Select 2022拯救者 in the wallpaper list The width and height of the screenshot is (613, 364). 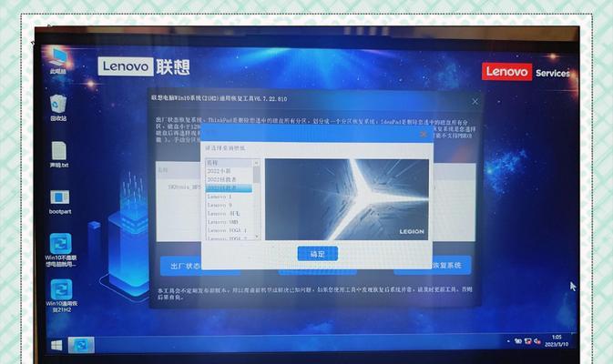230,179
